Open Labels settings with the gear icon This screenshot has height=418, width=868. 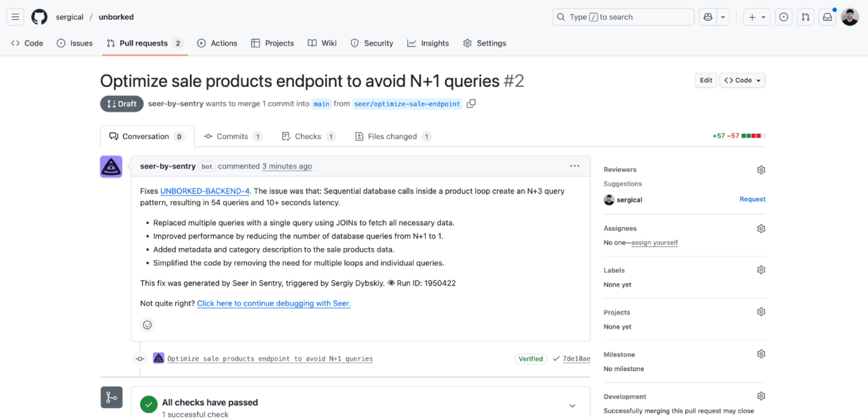[761, 269]
